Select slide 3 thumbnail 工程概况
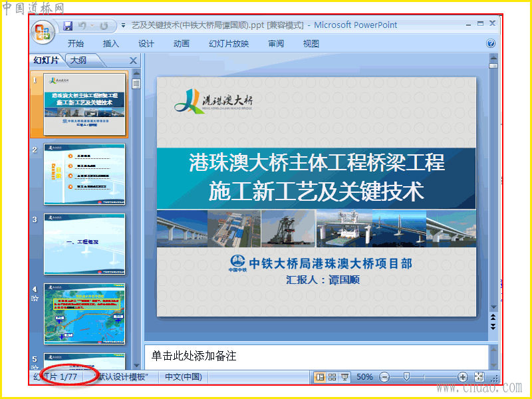Image resolution: width=532 pixels, height=399 pixels. [84, 244]
